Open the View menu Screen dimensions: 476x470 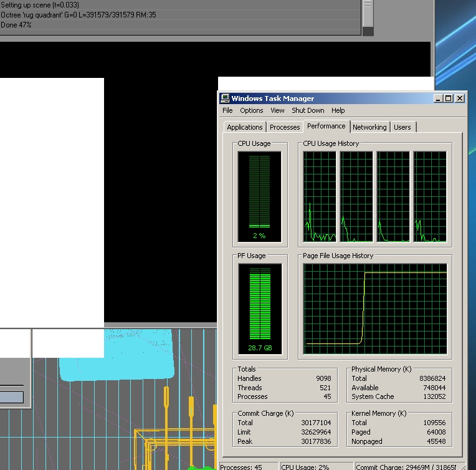tap(277, 110)
